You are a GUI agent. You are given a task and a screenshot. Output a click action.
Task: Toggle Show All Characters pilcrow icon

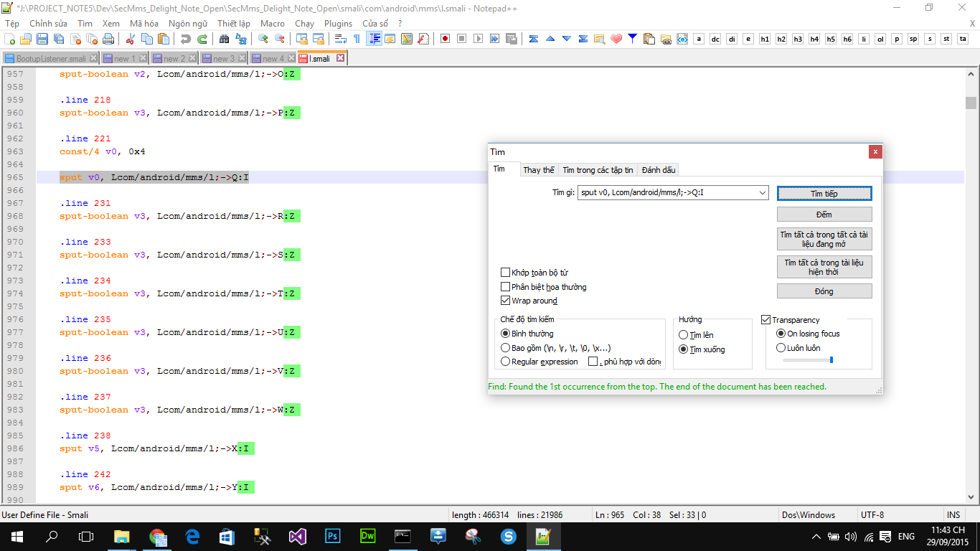tap(357, 39)
